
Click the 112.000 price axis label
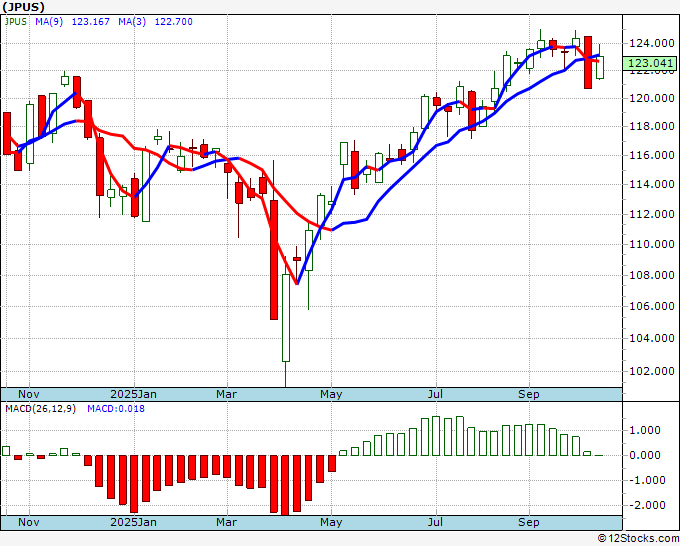(652, 214)
